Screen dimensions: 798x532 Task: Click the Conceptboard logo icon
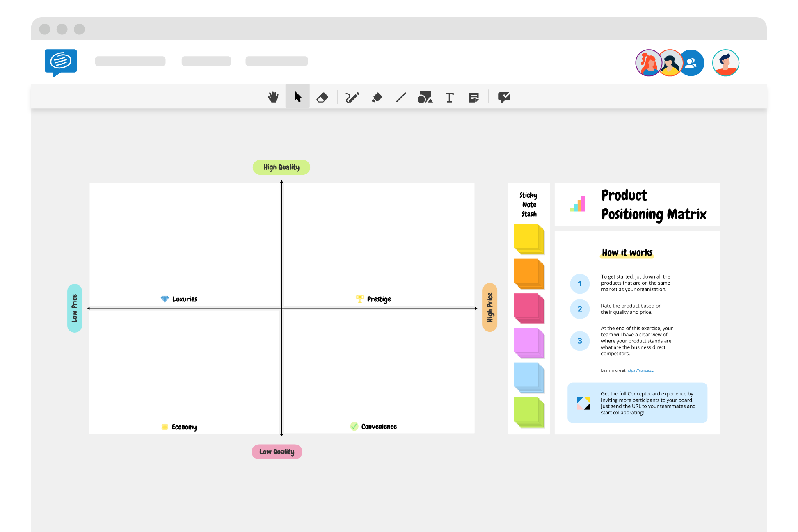point(61,62)
